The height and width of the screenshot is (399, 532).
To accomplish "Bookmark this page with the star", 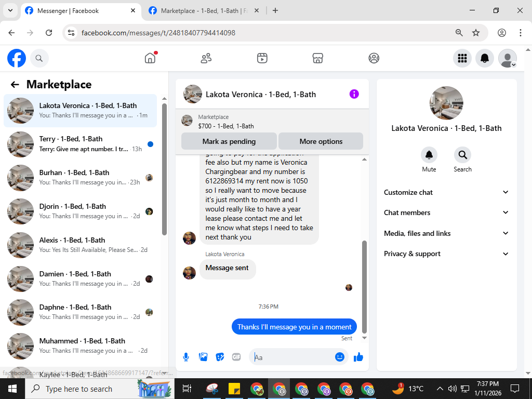I will click(x=476, y=33).
